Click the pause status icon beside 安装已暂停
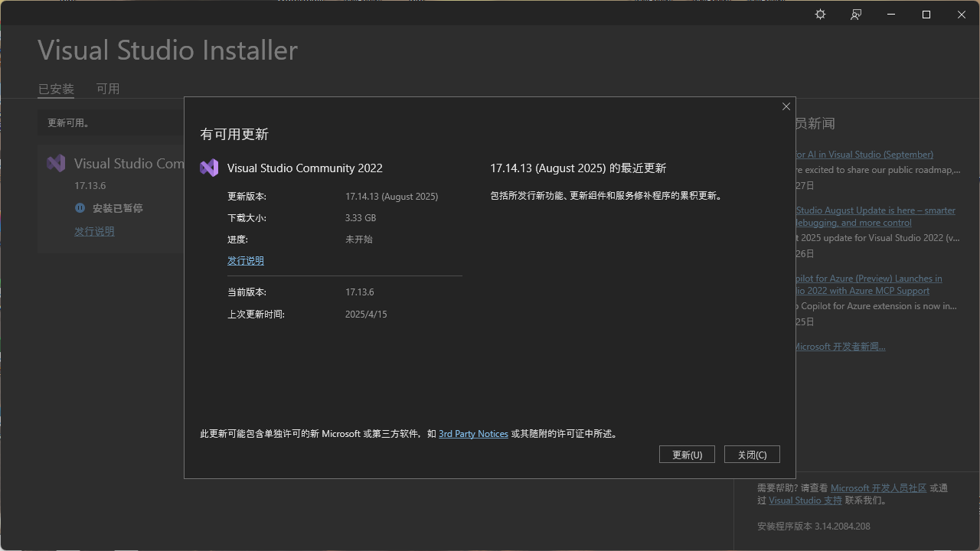 coord(80,208)
